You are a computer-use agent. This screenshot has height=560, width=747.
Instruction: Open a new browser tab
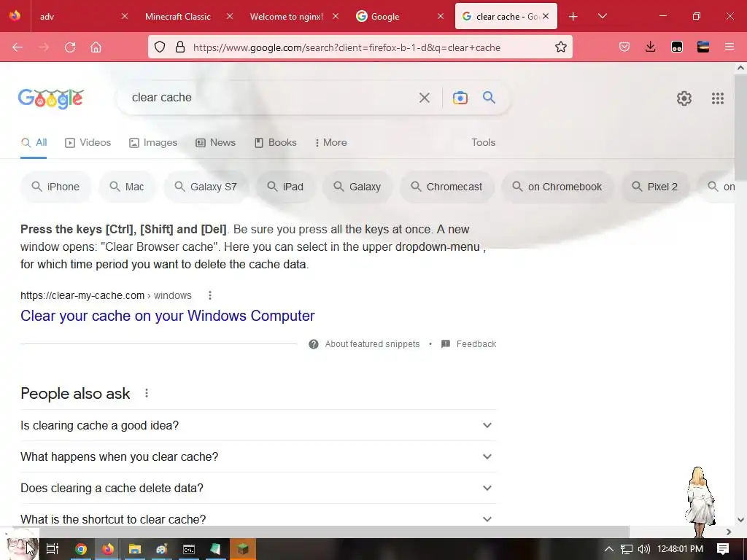[x=573, y=17]
